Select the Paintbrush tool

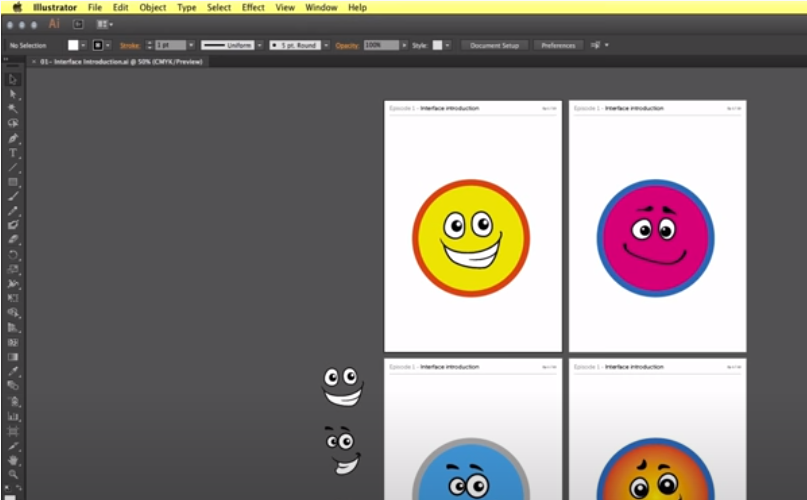[x=13, y=196]
